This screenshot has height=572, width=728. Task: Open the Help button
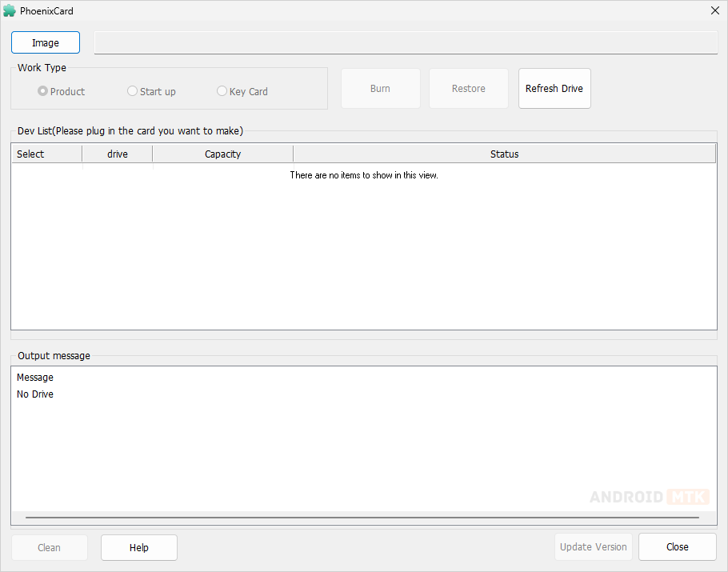(139, 547)
